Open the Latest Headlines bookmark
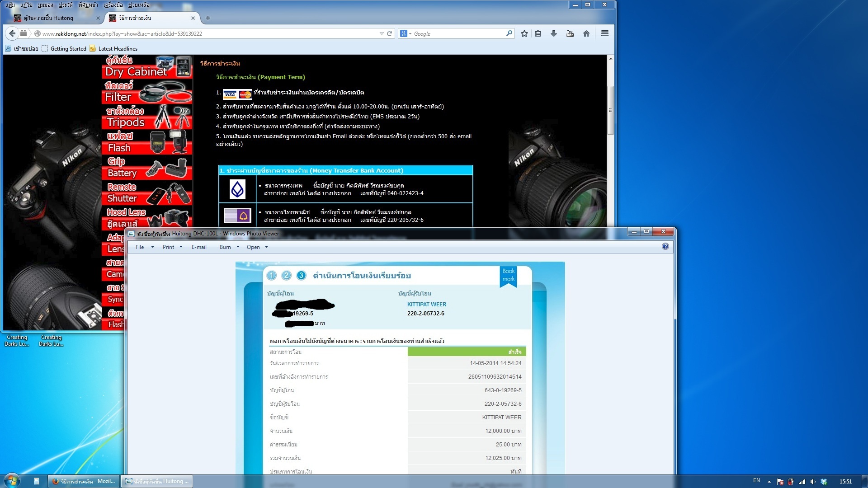This screenshot has width=868, height=488. tap(113, 49)
